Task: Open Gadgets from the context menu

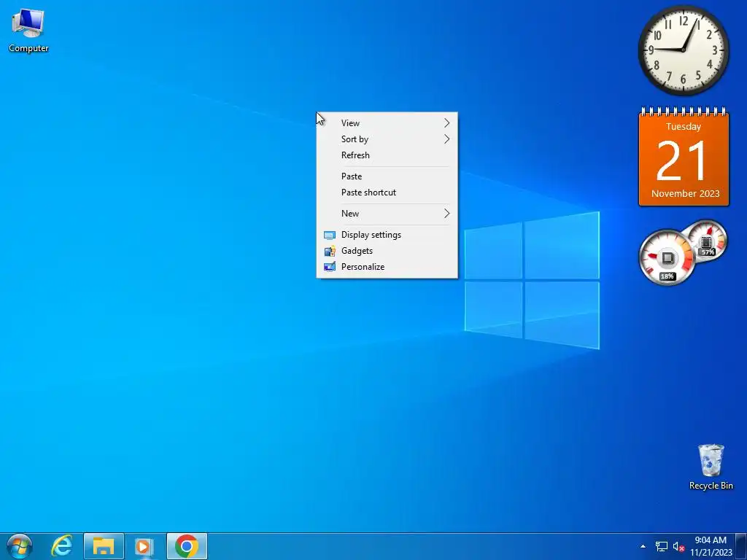Action: click(387, 251)
